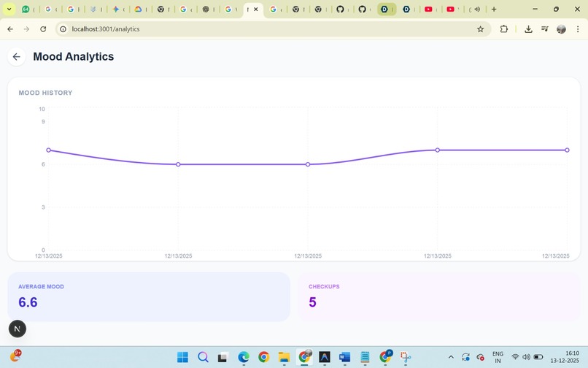This screenshot has height=368, width=588.
Task: Click the Mood Analytics page title
Action: click(x=74, y=56)
